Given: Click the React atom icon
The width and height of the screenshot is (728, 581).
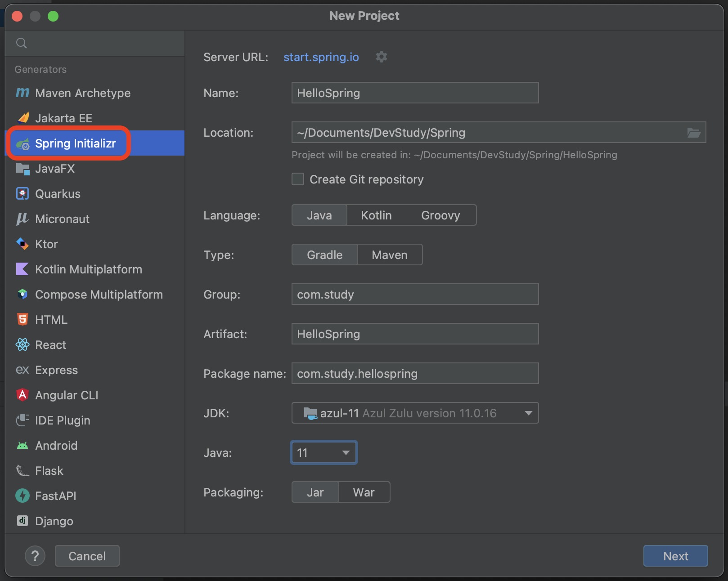Looking at the screenshot, I should [x=22, y=345].
